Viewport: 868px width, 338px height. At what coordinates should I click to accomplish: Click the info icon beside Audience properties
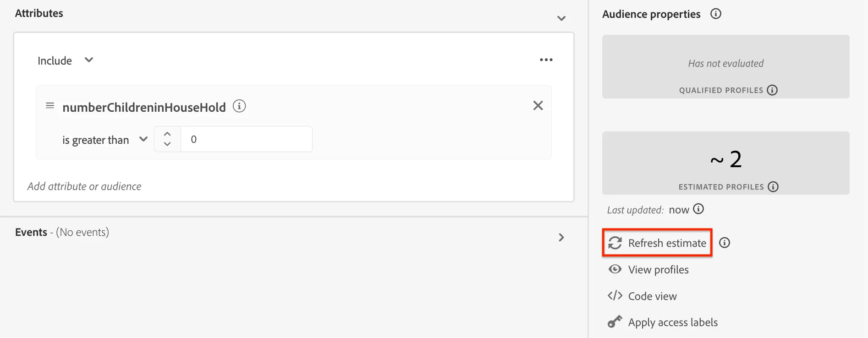coord(715,14)
